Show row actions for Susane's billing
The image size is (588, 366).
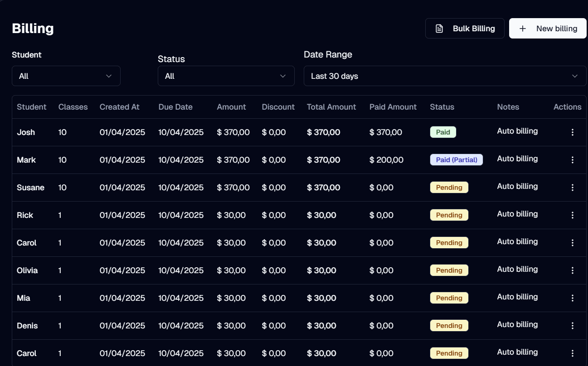[x=572, y=188]
